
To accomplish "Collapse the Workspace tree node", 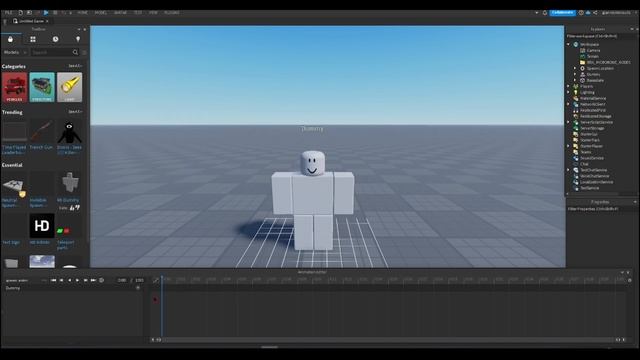I will click(x=568, y=44).
